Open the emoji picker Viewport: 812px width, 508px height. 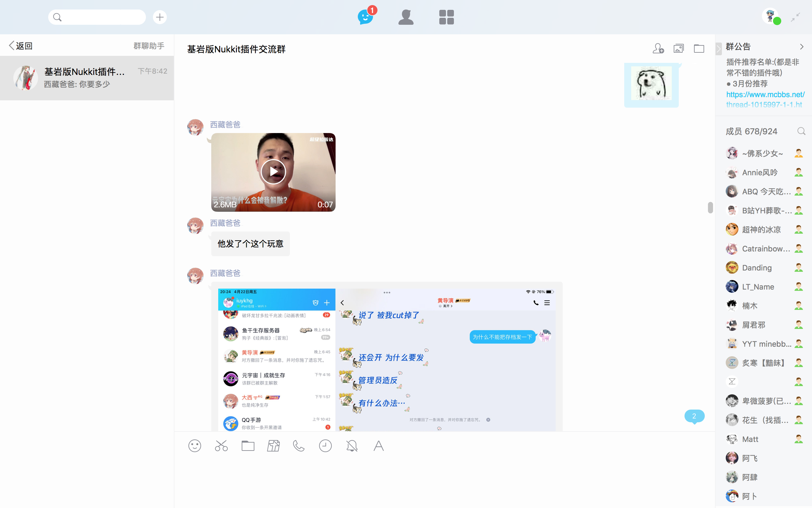tap(194, 446)
